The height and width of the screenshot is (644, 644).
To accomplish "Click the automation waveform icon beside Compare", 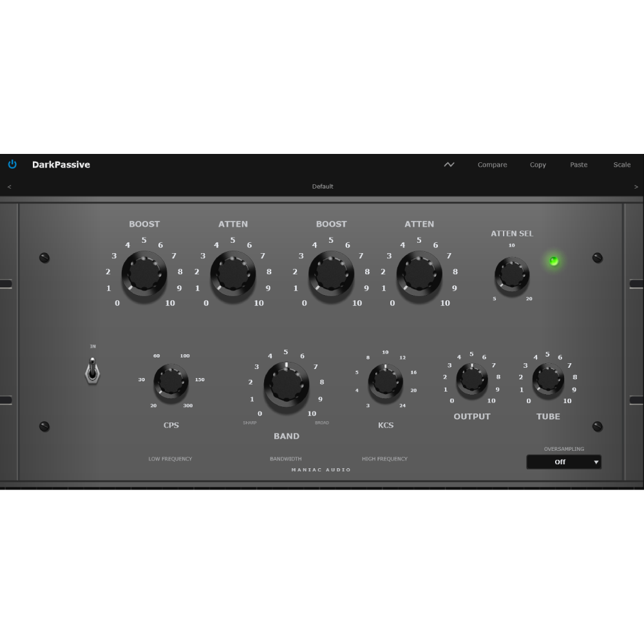I will (x=449, y=165).
